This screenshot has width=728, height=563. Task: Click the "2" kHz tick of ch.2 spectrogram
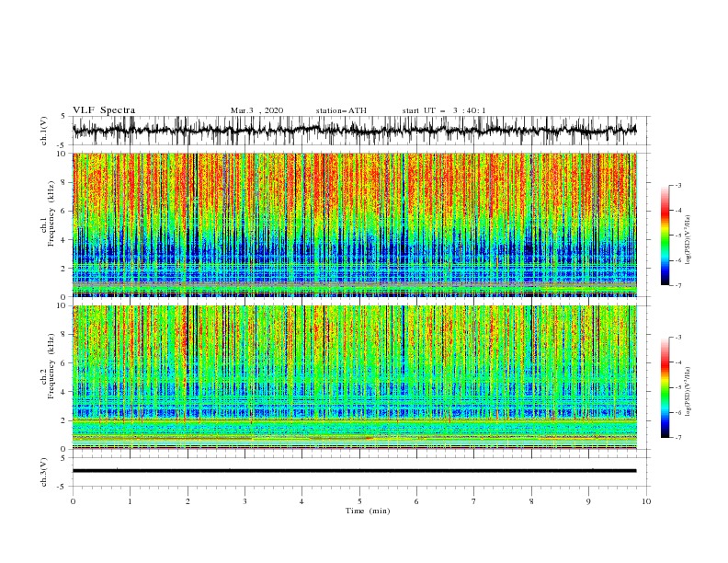point(63,420)
